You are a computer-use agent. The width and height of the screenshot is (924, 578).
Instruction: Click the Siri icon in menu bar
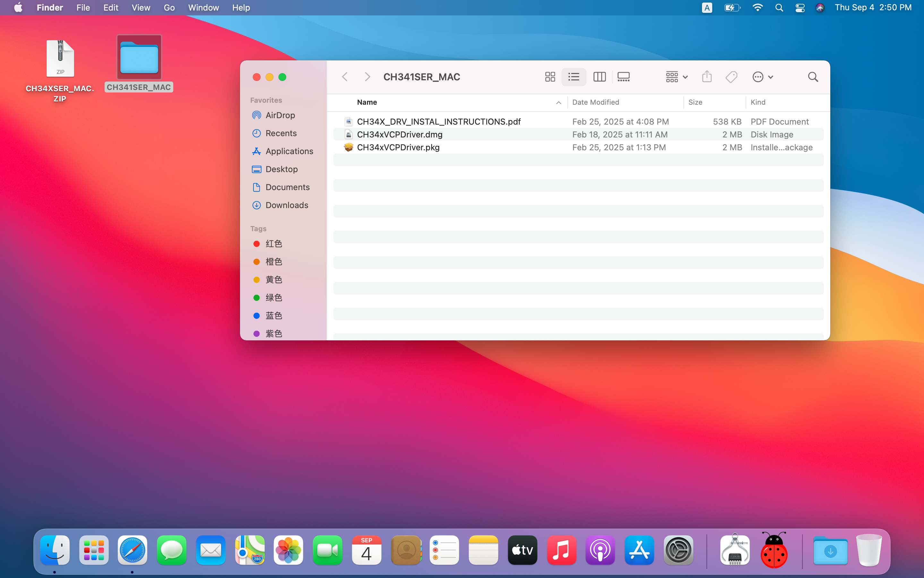[820, 8]
